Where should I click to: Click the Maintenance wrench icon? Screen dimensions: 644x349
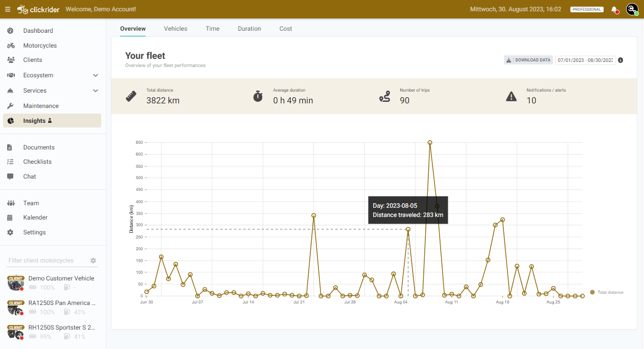click(x=10, y=106)
